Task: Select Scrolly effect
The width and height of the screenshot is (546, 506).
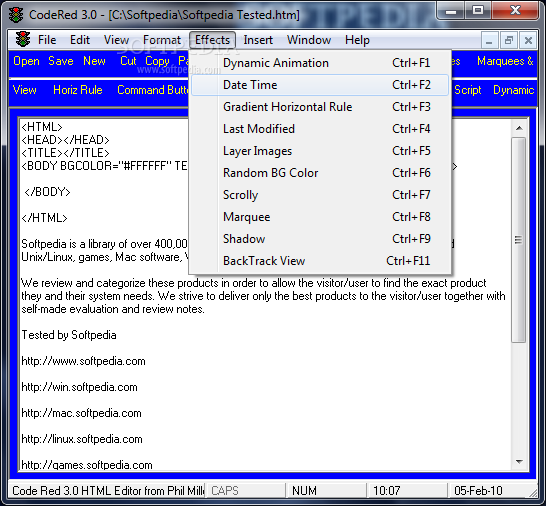Action: [x=320, y=195]
